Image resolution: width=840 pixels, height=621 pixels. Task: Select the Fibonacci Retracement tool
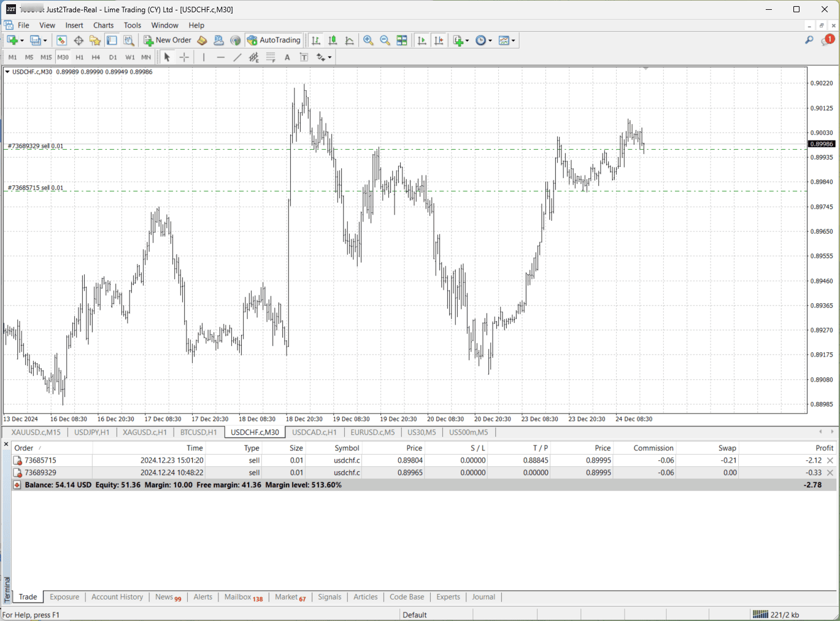[271, 57]
